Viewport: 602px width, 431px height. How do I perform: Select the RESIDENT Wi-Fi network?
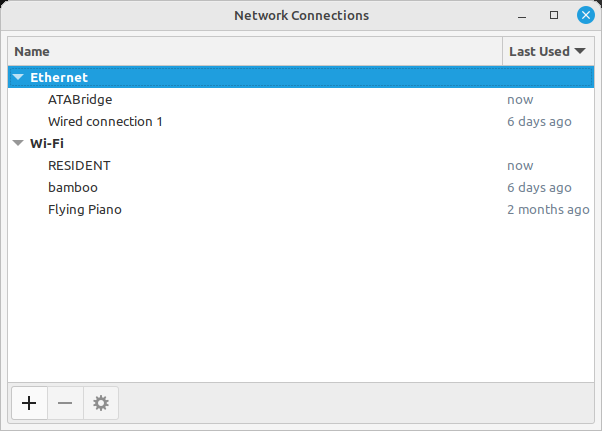click(x=79, y=165)
